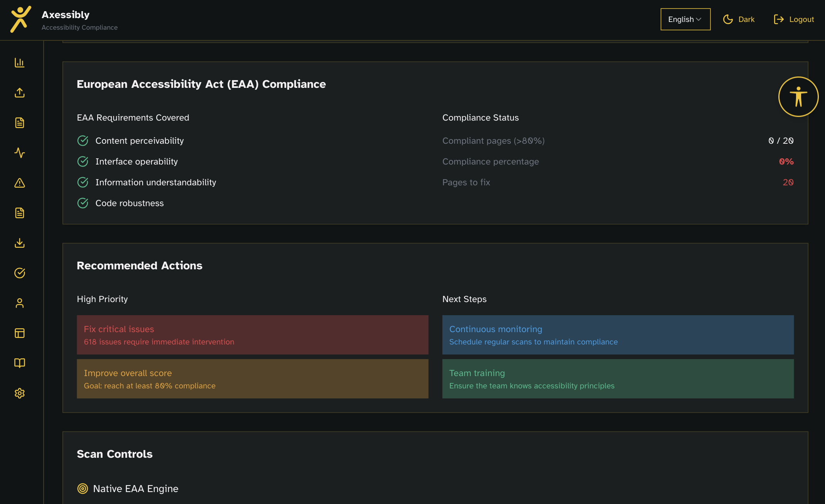This screenshot has height=504, width=825.
Task: Select the Native EAA Engine radio option
Action: [x=82, y=489]
